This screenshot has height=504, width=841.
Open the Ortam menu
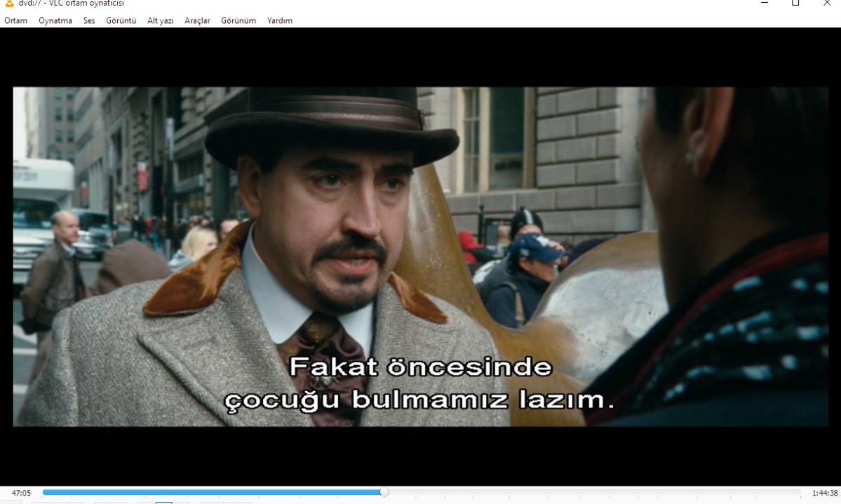click(15, 20)
